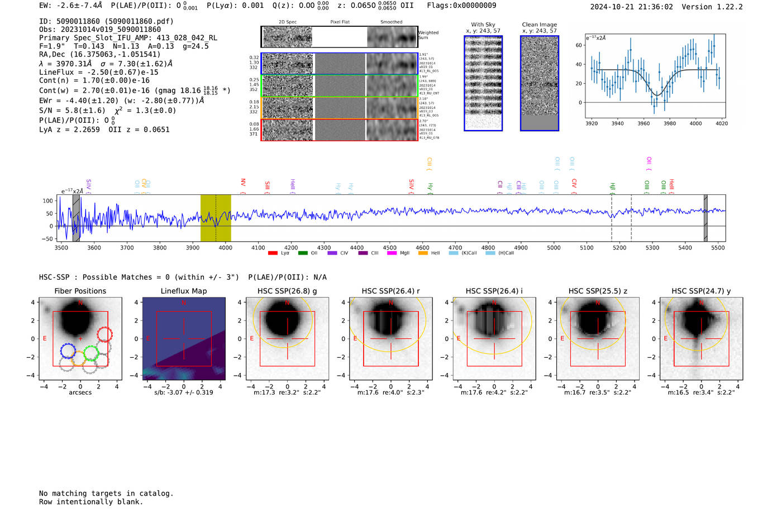Screen dimensions: 782x532
Task: Click the HeII orange legend swatch
Action: point(423,253)
